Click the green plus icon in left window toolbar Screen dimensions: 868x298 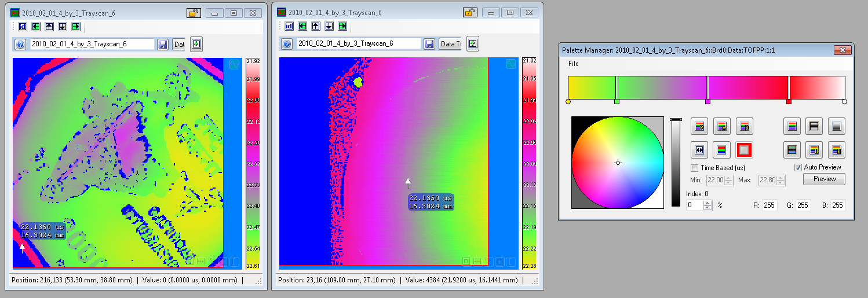tap(196, 44)
